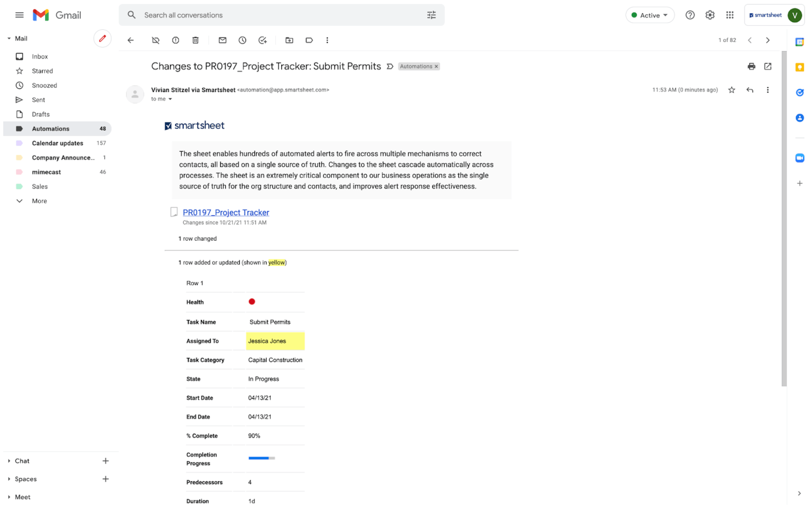
Task: Select the Automations label in the sidebar
Action: (50, 128)
